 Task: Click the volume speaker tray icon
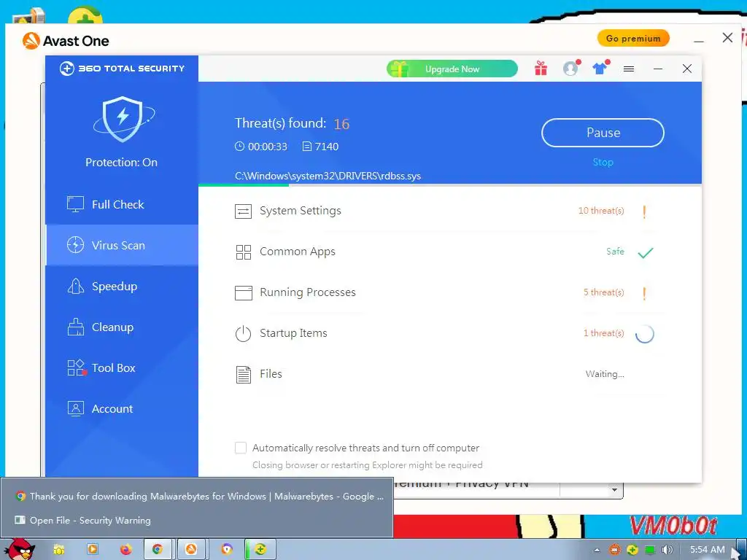coord(667,550)
